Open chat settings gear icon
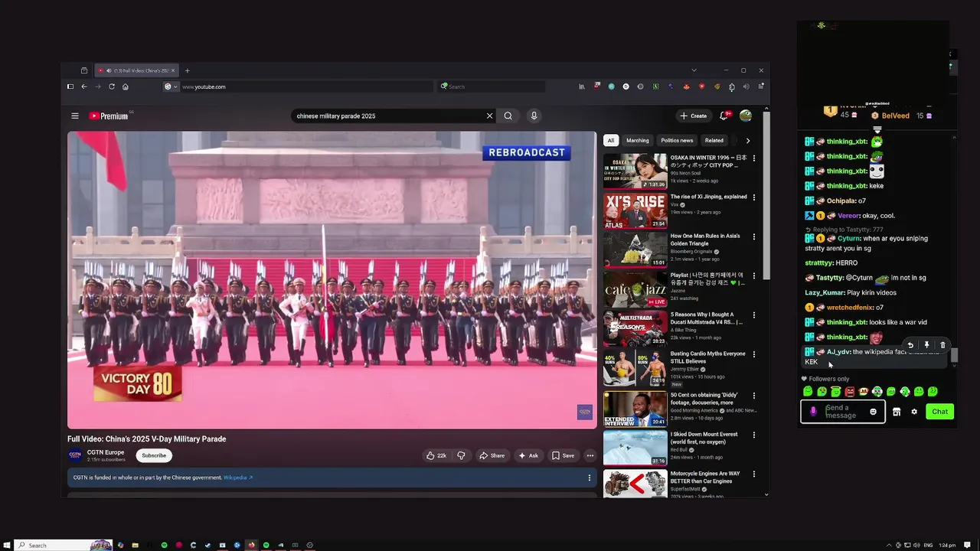Viewport: 980px width, 551px height. click(914, 412)
